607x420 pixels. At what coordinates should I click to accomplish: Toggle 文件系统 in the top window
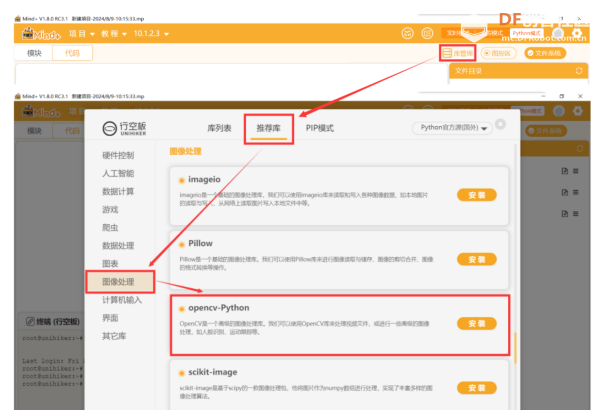pyautogui.click(x=545, y=53)
